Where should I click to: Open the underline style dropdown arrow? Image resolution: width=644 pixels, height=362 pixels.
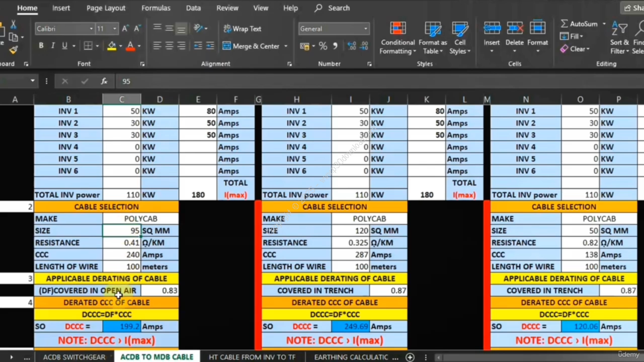coord(73,46)
